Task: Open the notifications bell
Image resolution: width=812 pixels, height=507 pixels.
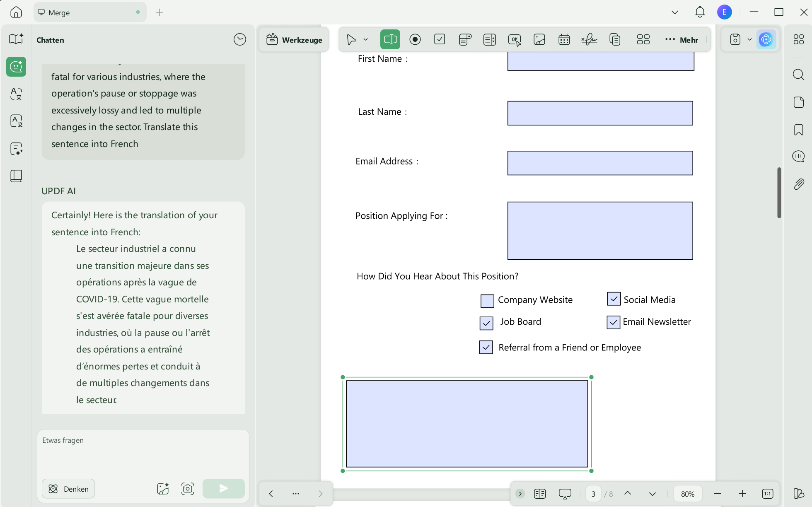Action: pyautogui.click(x=700, y=12)
